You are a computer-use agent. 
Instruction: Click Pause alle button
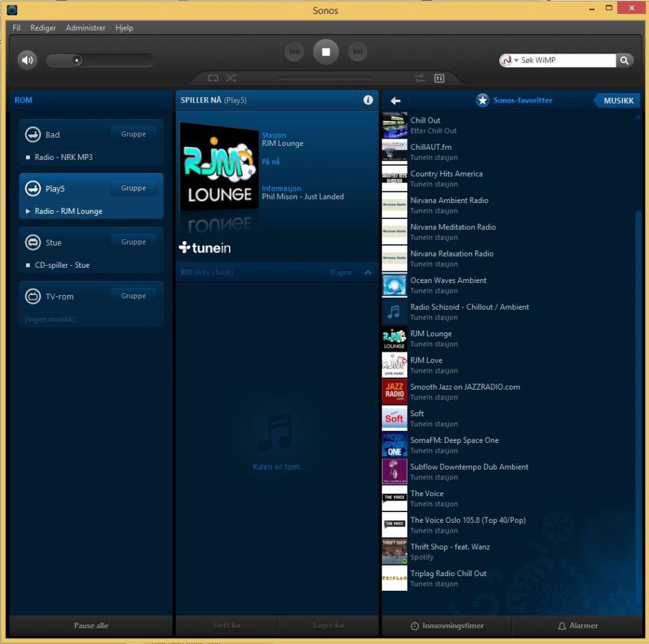[91, 625]
